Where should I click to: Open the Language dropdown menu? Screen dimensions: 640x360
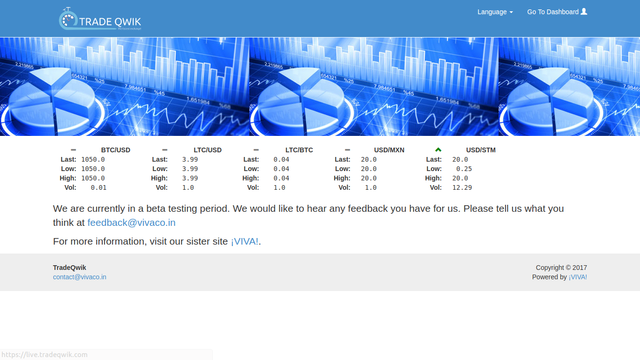pyautogui.click(x=495, y=12)
